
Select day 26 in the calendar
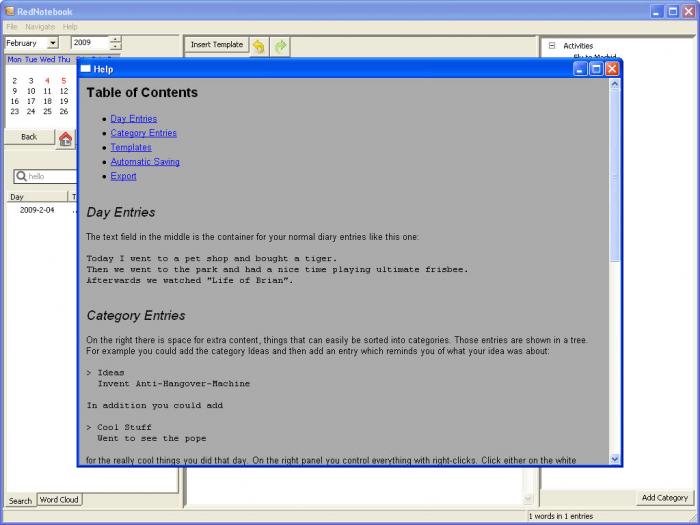[x=64, y=112]
